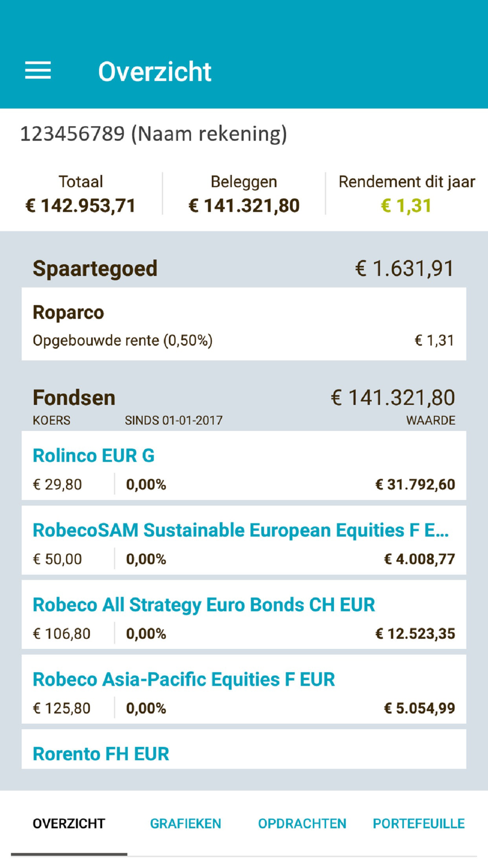Open the Rorento FH EUR fund
This screenshot has height=868, width=488.
click(x=244, y=749)
